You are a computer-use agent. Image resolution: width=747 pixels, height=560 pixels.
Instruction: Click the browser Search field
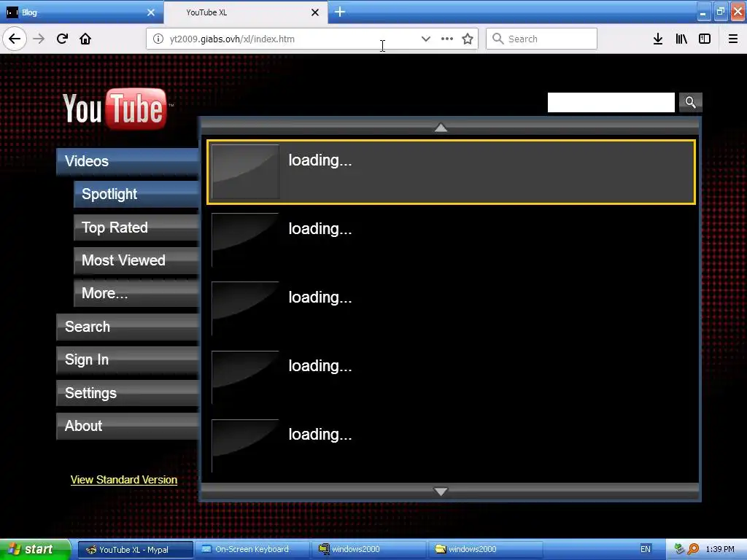point(541,39)
